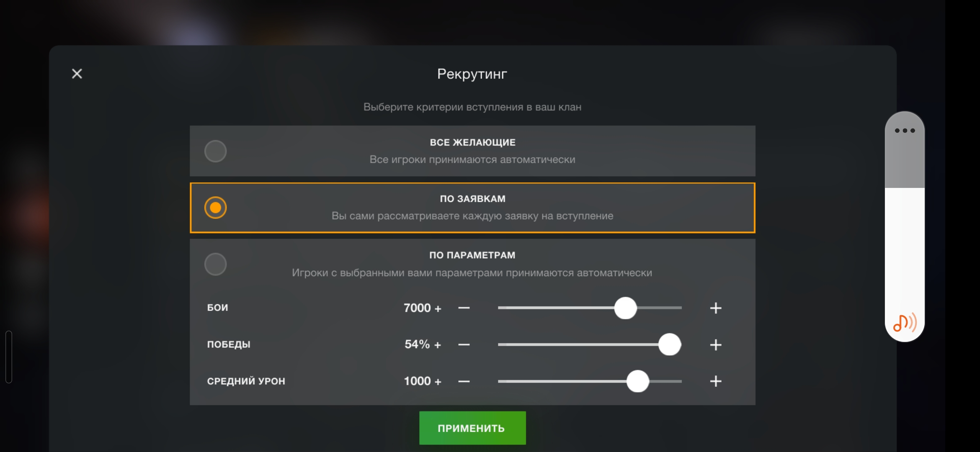Click the side edge handle bar
The width and height of the screenshot is (980, 452).
click(x=9, y=357)
